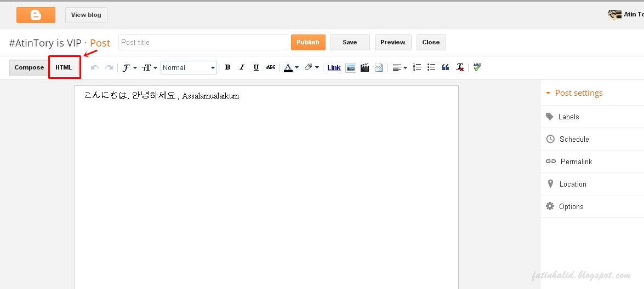The image size is (644, 289).
Task: Insert a video clapperboard icon
Action: (x=364, y=68)
